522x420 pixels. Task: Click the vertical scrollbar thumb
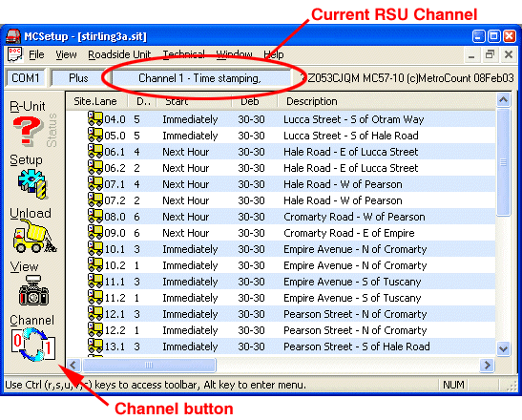(503, 162)
